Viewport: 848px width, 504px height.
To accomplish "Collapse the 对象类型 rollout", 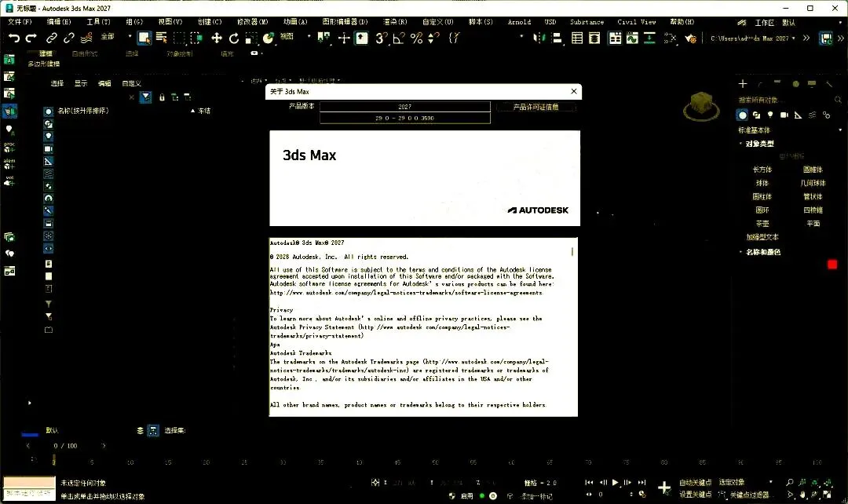I will (x=759, y=144).
